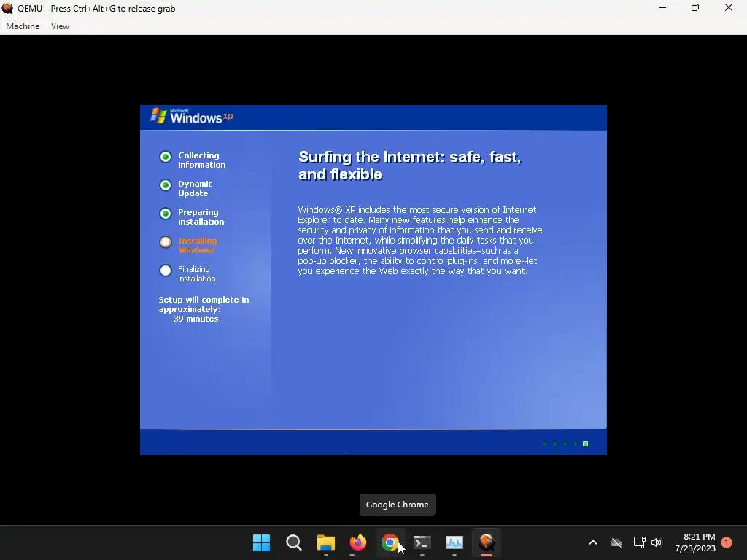Click the Windows Start button on the taskbar
The width and height of the screenshot is (747, 560).
click(x=261, y=542)
